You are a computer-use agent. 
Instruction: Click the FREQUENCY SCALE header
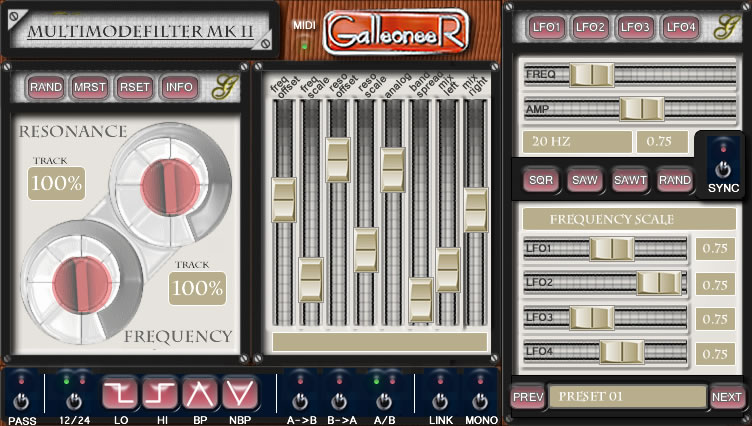629,219
